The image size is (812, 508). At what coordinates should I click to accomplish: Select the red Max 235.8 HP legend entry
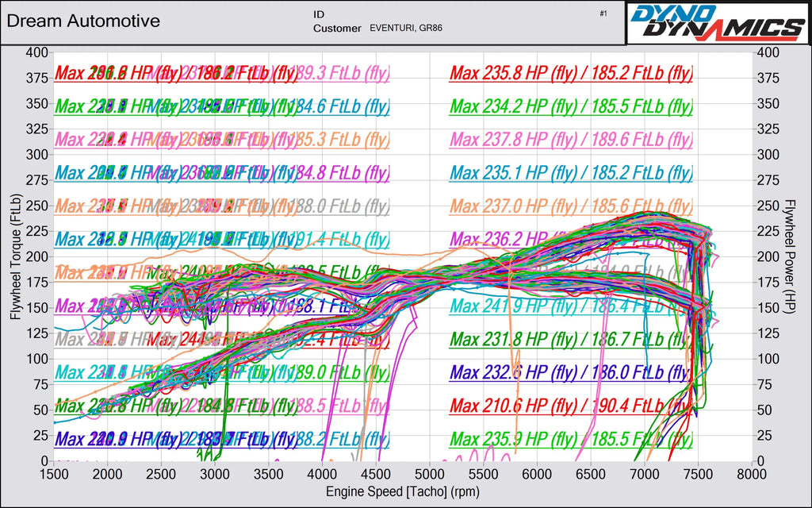point(571,73)
